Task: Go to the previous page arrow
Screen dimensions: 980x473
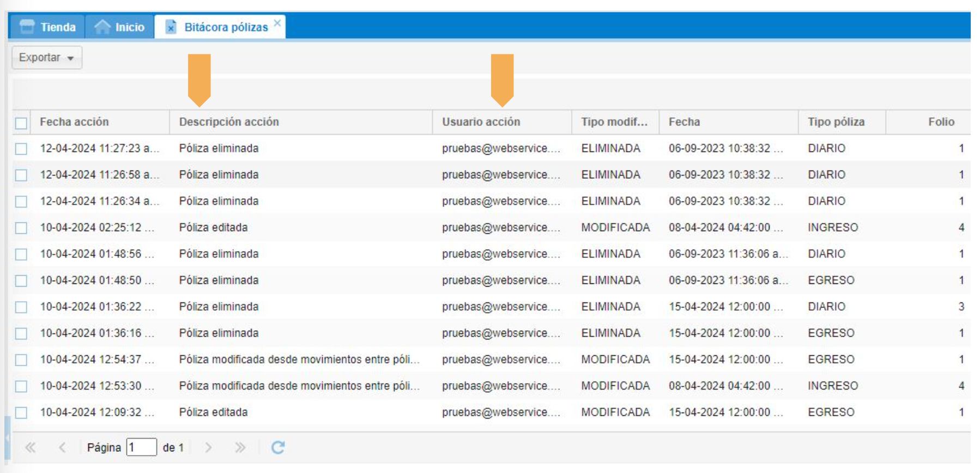Action: tap(62, 447)
